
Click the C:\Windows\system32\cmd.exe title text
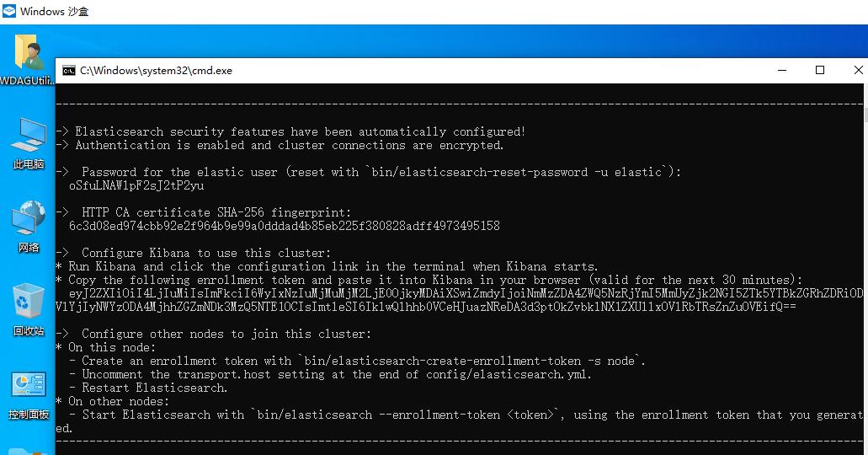(x=156, y=71)
